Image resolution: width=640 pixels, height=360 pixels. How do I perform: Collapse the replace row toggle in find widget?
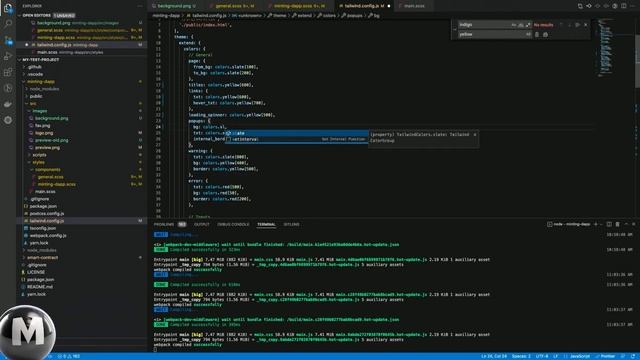click(455, 30)
